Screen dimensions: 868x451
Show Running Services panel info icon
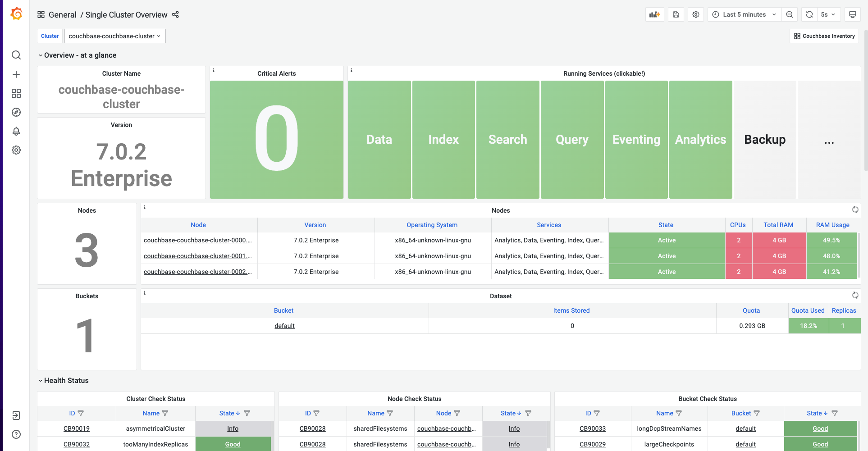352,70
